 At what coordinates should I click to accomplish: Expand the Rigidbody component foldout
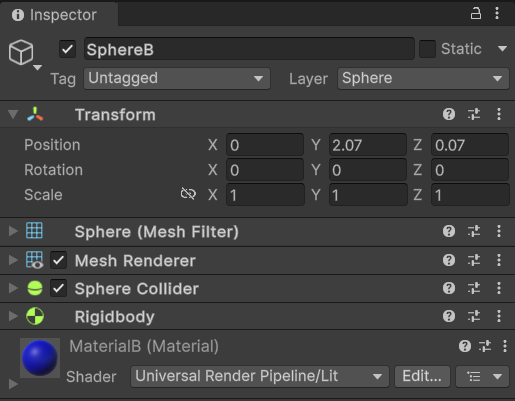tap(13, 316)
